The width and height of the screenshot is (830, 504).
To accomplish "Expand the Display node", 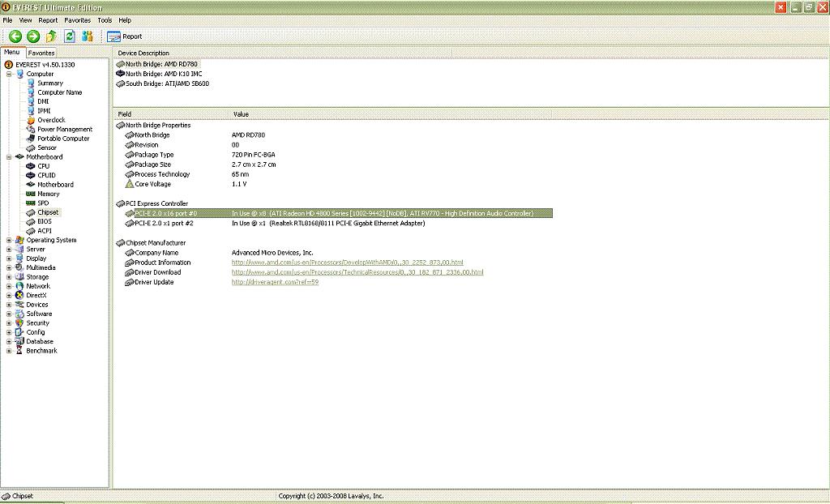I will pos(9,258).
